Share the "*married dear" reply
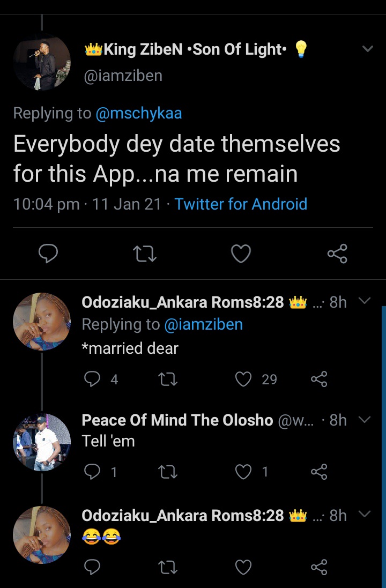The image size is (386, 588). (x=318, y=379)
